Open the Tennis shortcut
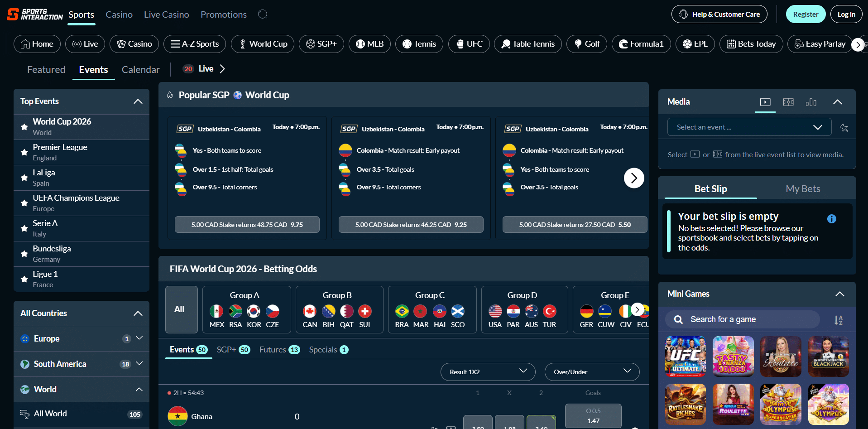Screen dimensions: 868x429 point(419,44)
